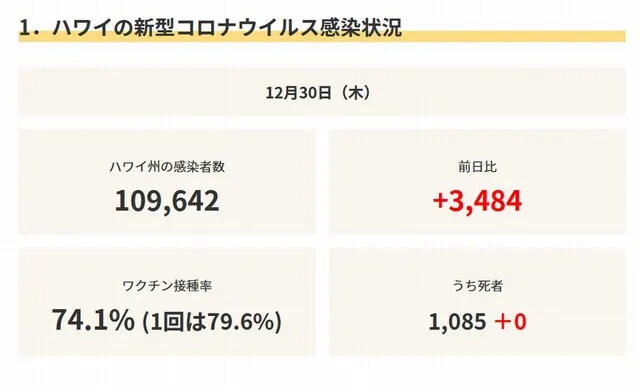Select the red +3,484 daily increase figure
The width and height of the screenshot is (640, 391).
point(477,201)
